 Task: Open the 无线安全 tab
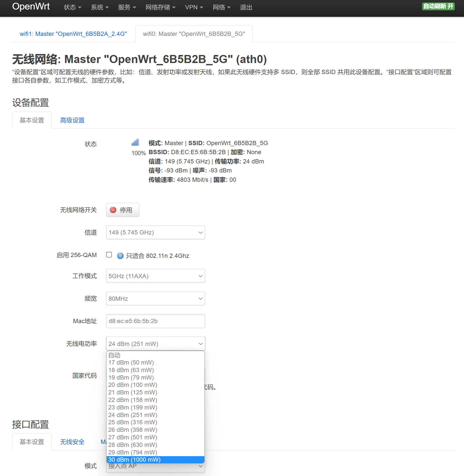click(x=72, y=442)
